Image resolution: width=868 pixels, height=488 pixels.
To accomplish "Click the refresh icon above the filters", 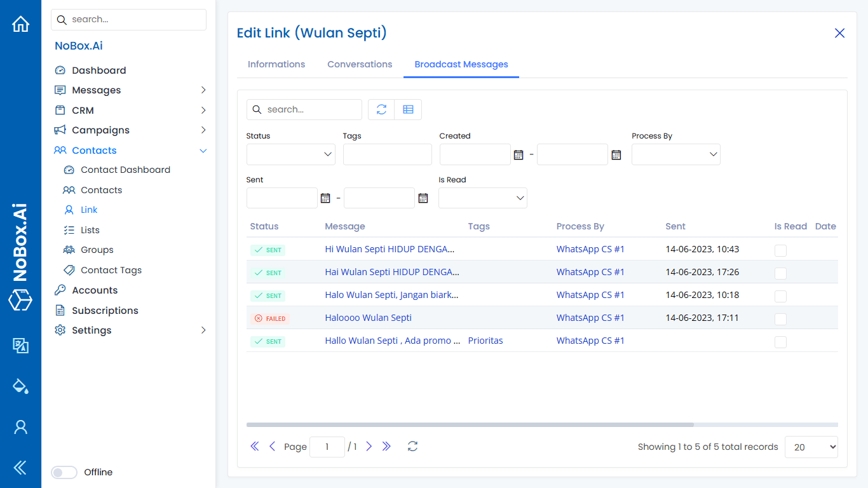I will click(x=381, y=109).
